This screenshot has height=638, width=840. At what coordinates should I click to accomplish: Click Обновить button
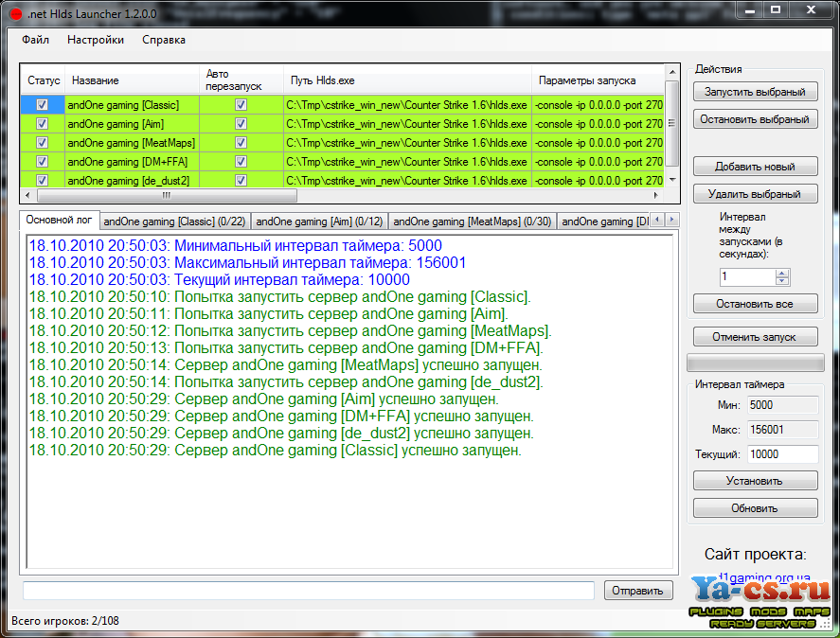(756, 507)
